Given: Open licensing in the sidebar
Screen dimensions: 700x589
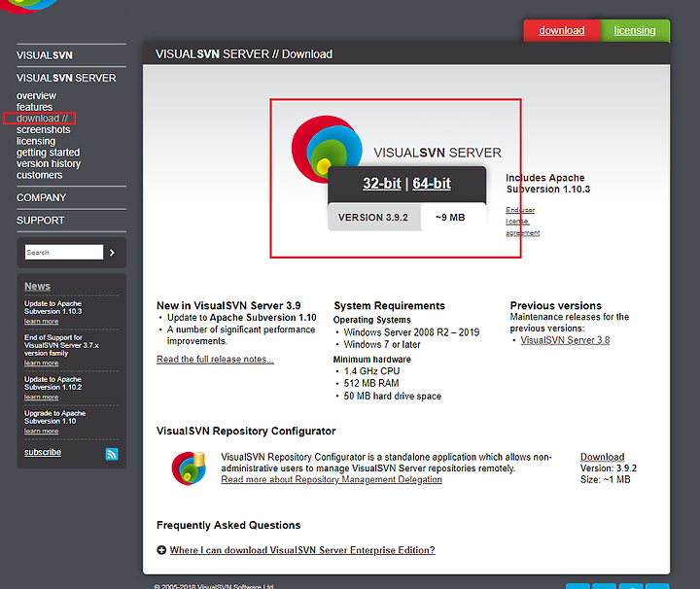Looking at the screenshot, I should tap(36, 141).
